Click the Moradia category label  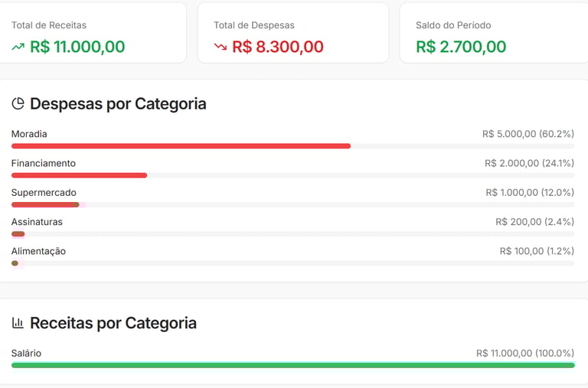[29, 134]
